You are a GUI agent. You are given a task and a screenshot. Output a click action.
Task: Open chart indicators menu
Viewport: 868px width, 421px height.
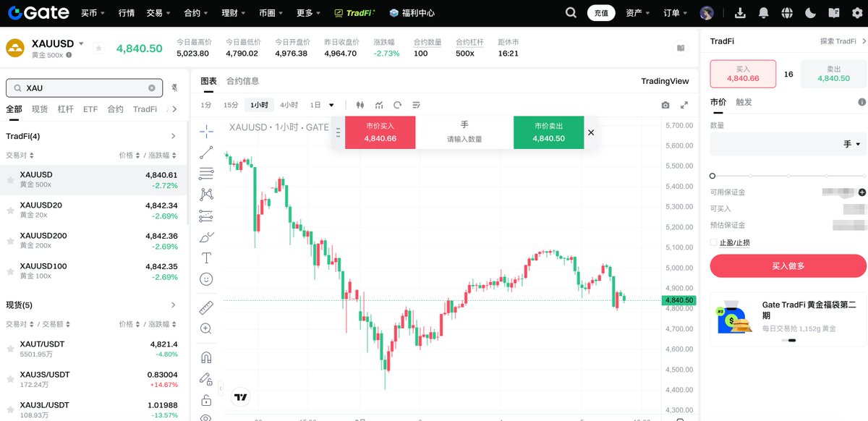pos(379,105)
